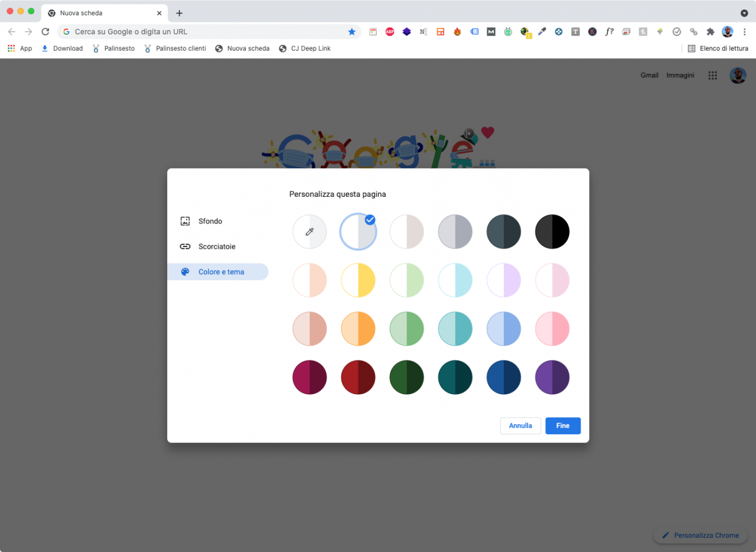Select the periwinkle blue theme swatch
Viewport: 756px width, 552px height.
[503, 329]
